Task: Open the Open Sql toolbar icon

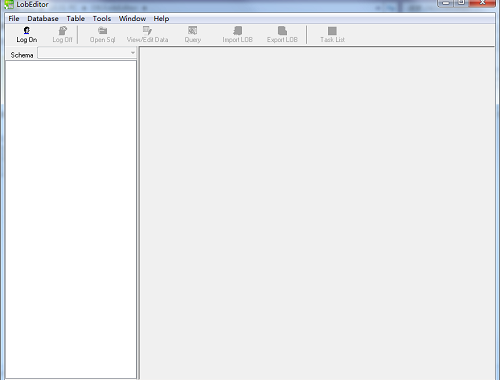Action: click(102, 31)
